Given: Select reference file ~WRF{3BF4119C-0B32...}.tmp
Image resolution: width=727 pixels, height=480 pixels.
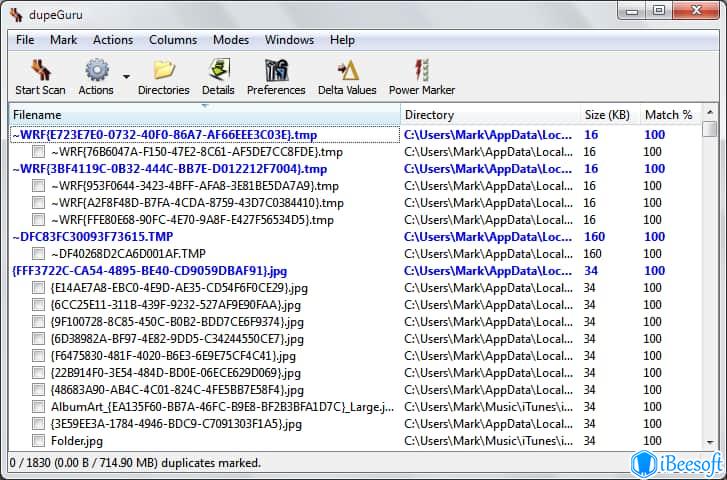Looking at the screenshot, I should click(x=170, y=169).
